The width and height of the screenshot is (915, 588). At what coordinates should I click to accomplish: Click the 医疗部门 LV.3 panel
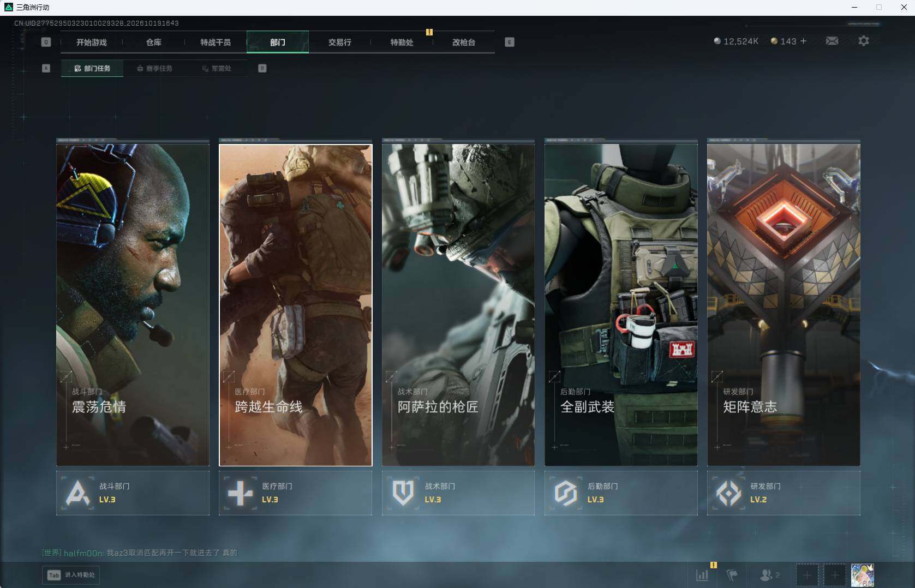tap(296, 493)
